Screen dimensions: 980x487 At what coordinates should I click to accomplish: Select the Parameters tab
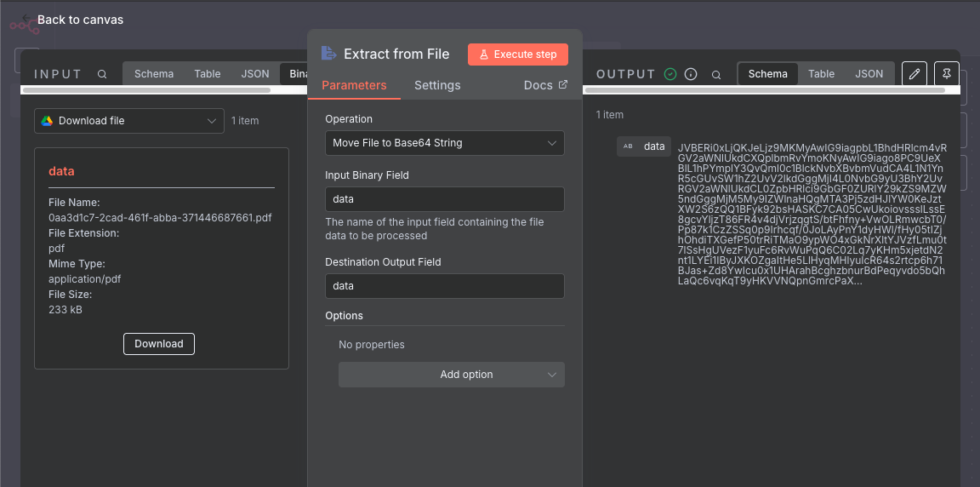(354, 85)
